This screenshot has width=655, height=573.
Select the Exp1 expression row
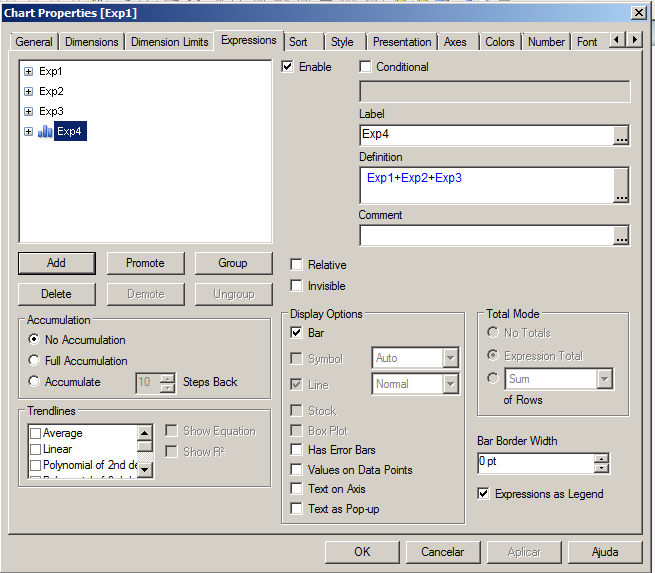click(51, 71)
